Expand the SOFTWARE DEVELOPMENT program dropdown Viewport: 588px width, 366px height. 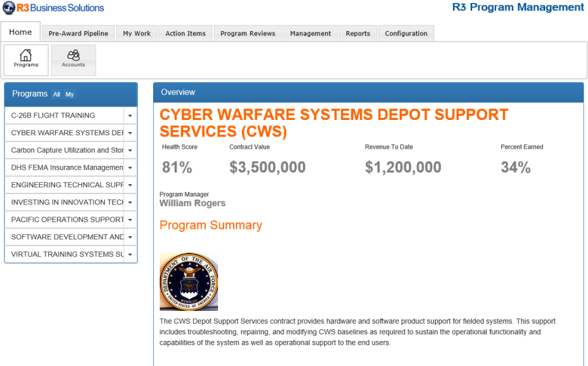point(130,237)
